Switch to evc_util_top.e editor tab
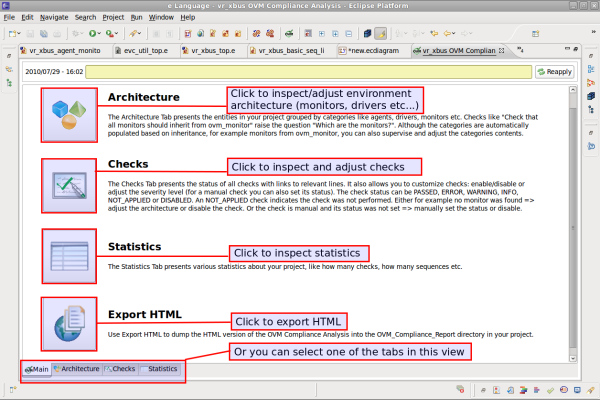 [145, 51]
